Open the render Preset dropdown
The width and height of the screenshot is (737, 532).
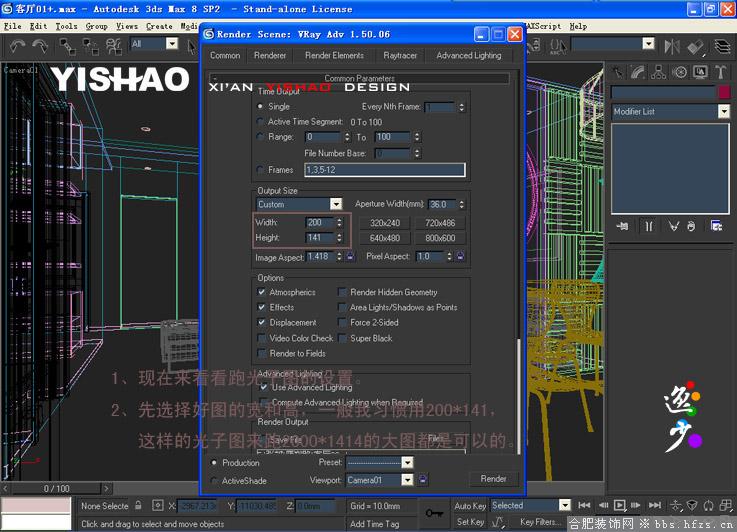point(408,462)
